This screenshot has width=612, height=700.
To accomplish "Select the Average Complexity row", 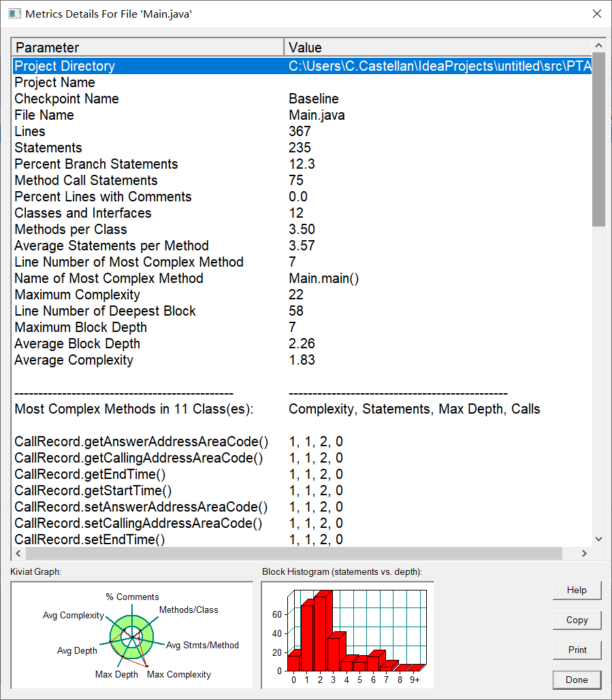I will coord(302,360).
